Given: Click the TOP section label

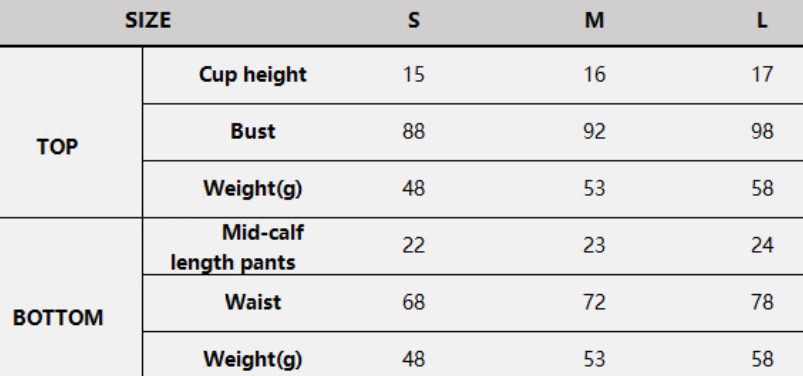Looking at the screenshot, I should (x=57, y=147).
